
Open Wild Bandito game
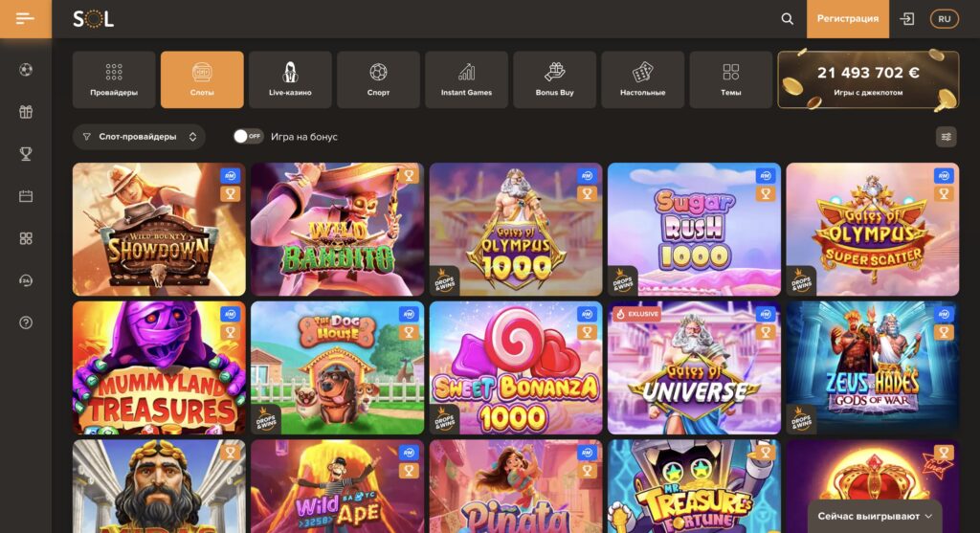tap(338, 230)
